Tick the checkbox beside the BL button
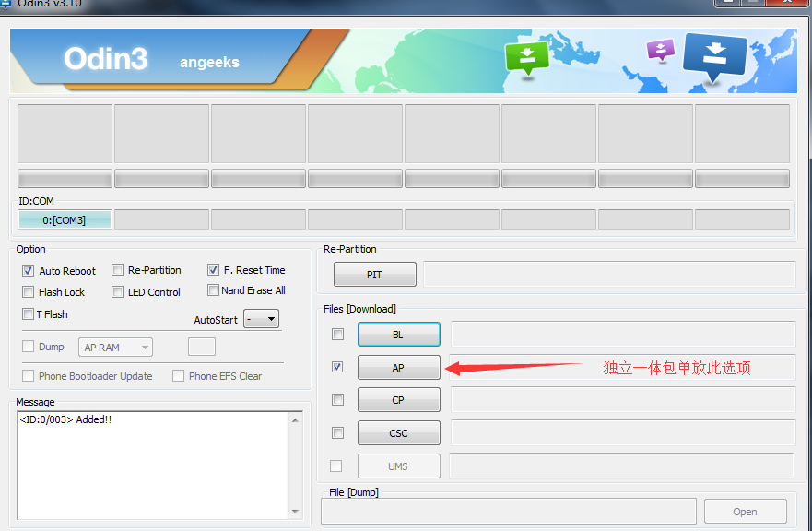This screenshot has width=812, height=531. (x=337, y=335)
